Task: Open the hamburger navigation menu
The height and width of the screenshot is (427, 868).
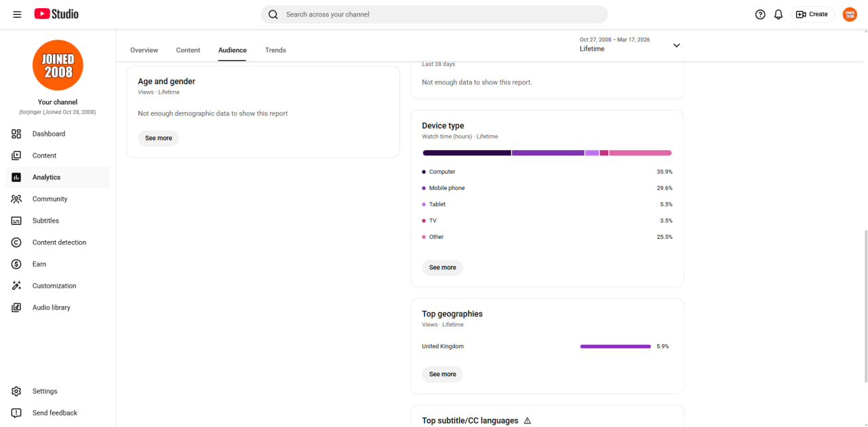Action: pos(17,14)
